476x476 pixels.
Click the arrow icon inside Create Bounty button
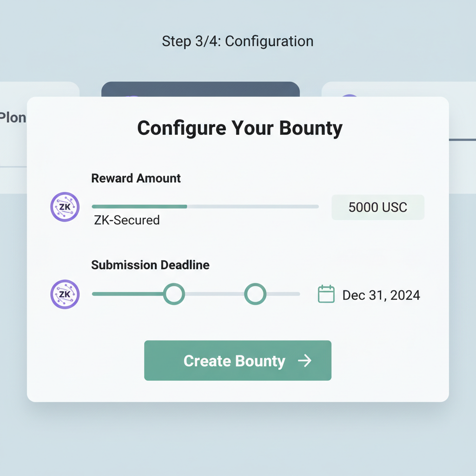click(x=305, y=360)
